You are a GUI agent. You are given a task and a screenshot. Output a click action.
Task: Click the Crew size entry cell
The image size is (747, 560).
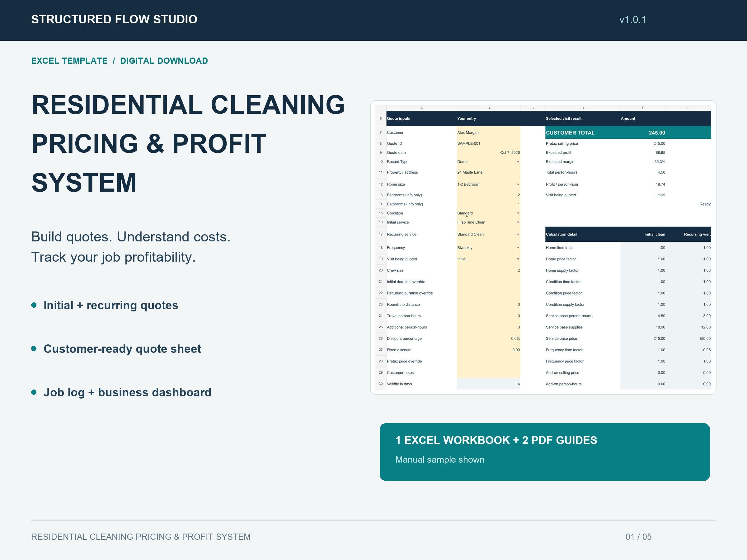[x=488, y=270]
